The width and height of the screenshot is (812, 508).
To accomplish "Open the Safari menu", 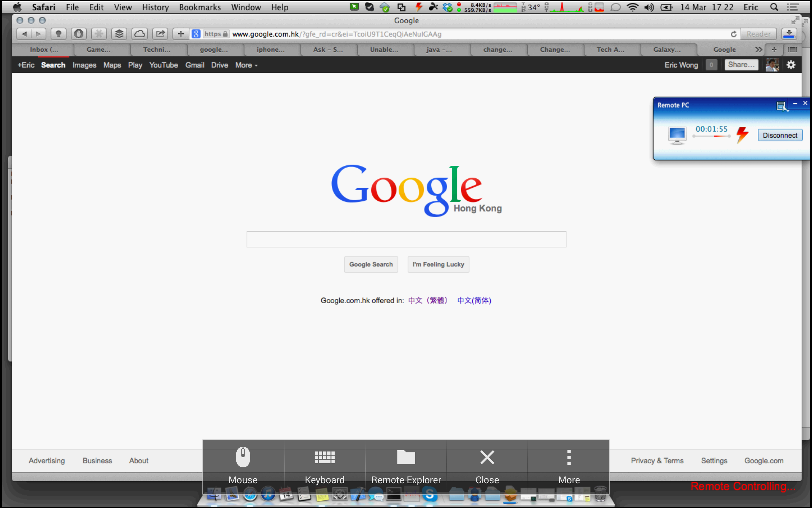I will coord(44,7).
